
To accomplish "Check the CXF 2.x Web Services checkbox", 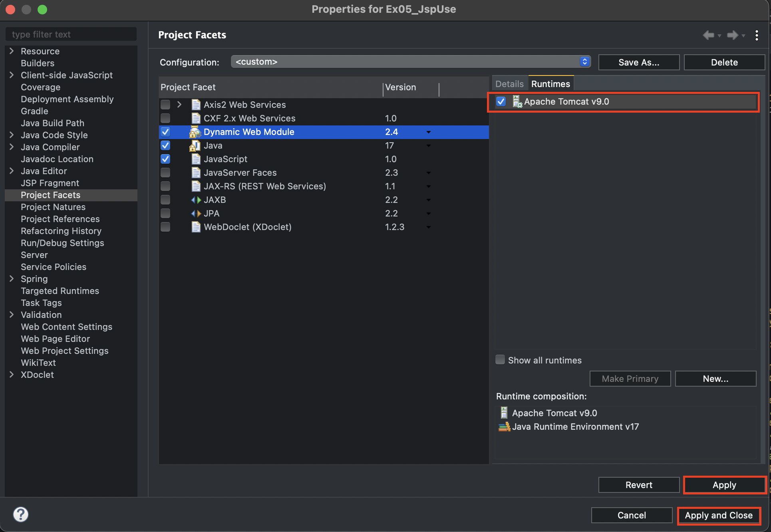I will [x=165, y=118].
